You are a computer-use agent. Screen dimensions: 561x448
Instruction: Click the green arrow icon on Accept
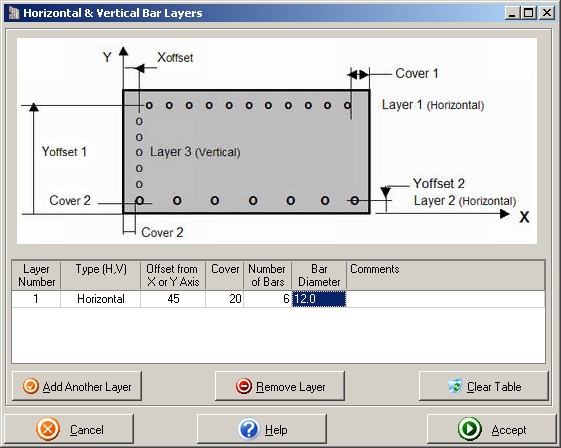(x=469, y=429)
